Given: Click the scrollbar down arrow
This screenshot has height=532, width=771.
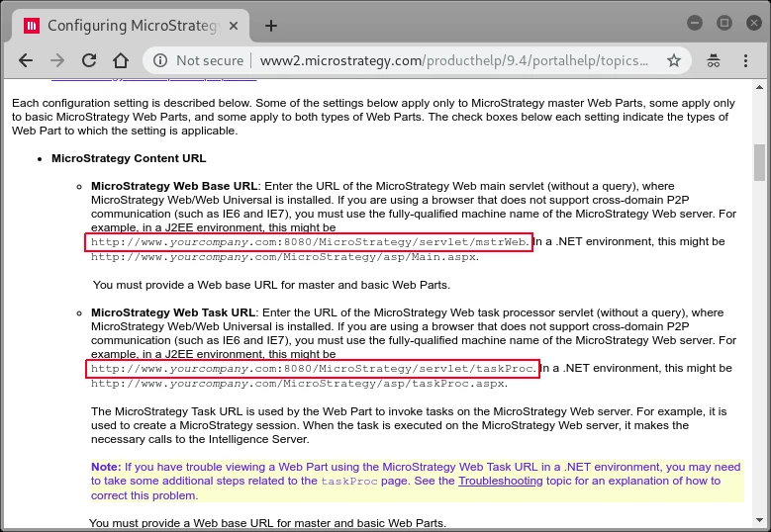Looking at the screenshot, I should 759,520.
